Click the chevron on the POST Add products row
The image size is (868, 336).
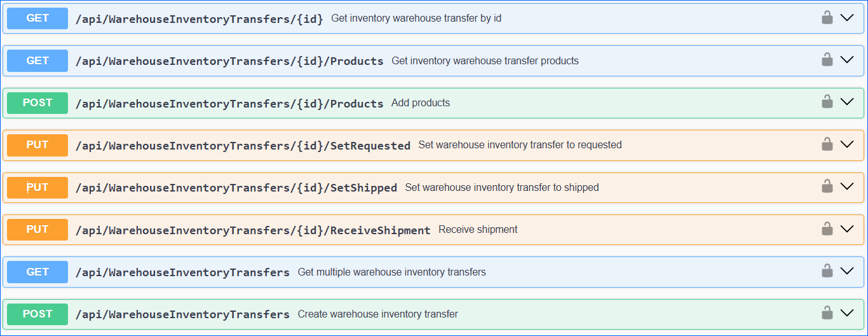(x=847, y=102)
